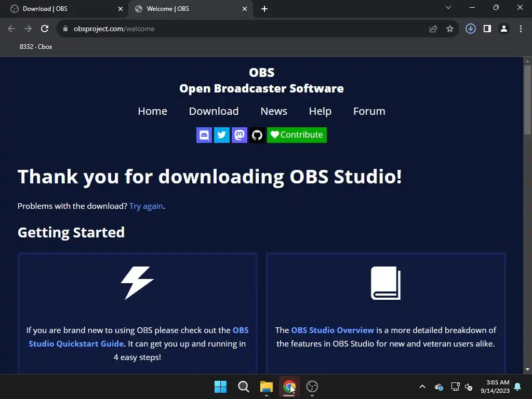
Task: Click the book overview icon
Action: pos(386,283)
